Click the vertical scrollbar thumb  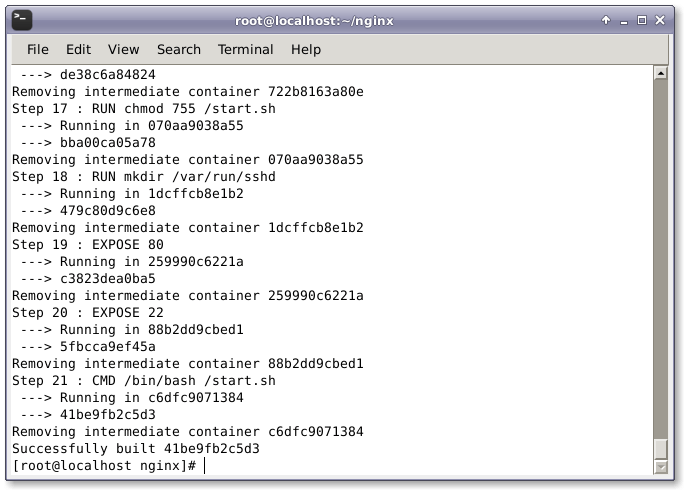click(660, 449)
